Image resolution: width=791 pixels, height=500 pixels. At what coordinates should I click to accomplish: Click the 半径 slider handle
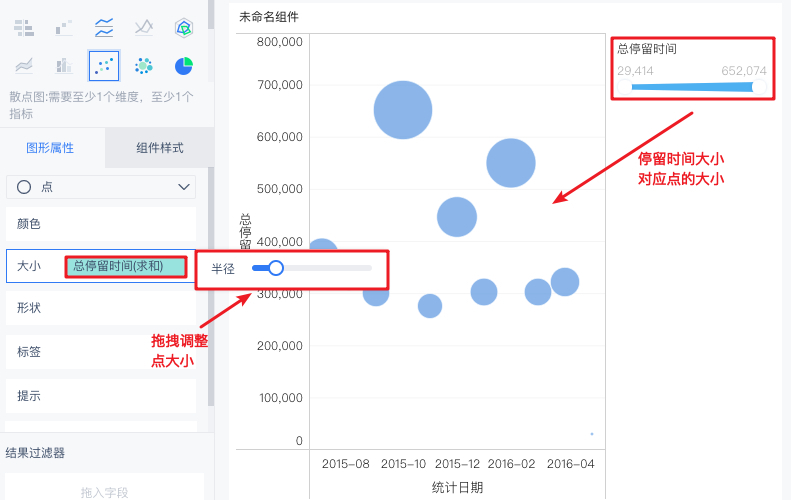click(x=275, y=268)
